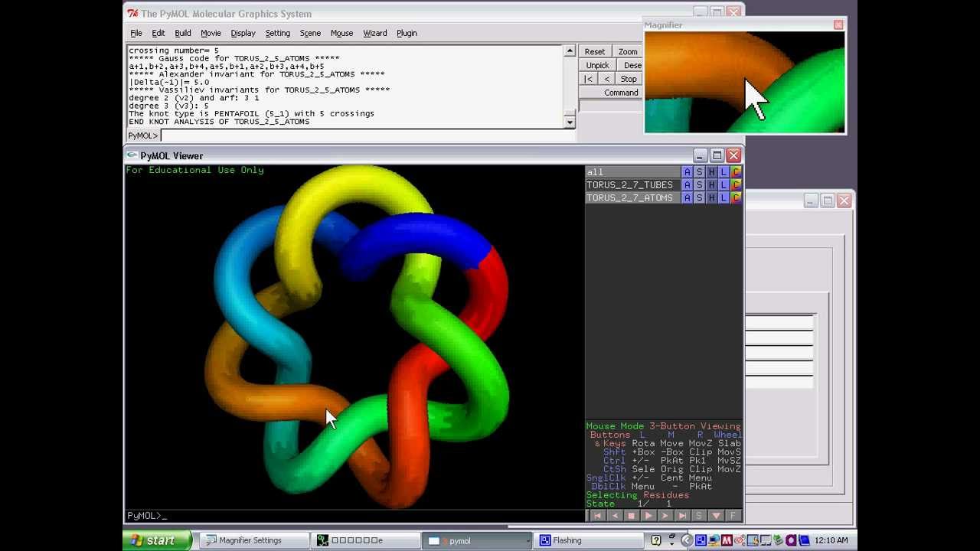Open Hide menu for TORUS_2_7_TUBES
The height and width of the screenshot is (551, 980).
coord(711,185)
